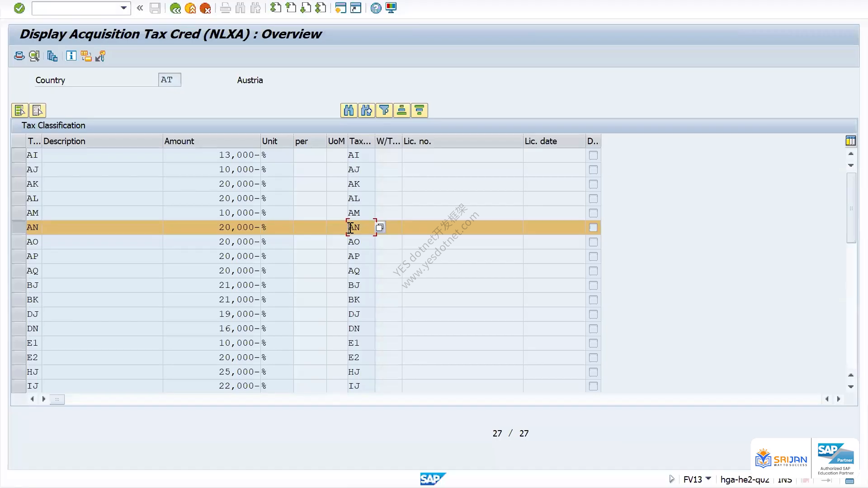Open the command field dropdown arrow
868x488 pixels.
(x=123, y=8)
